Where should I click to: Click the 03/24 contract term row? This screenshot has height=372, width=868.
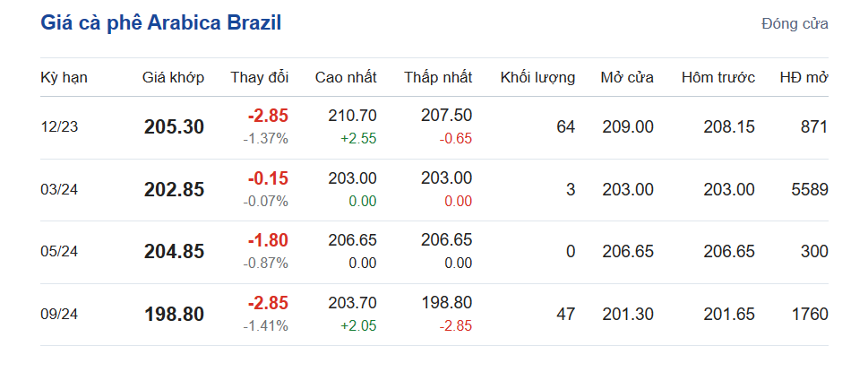tap(434, 190)
